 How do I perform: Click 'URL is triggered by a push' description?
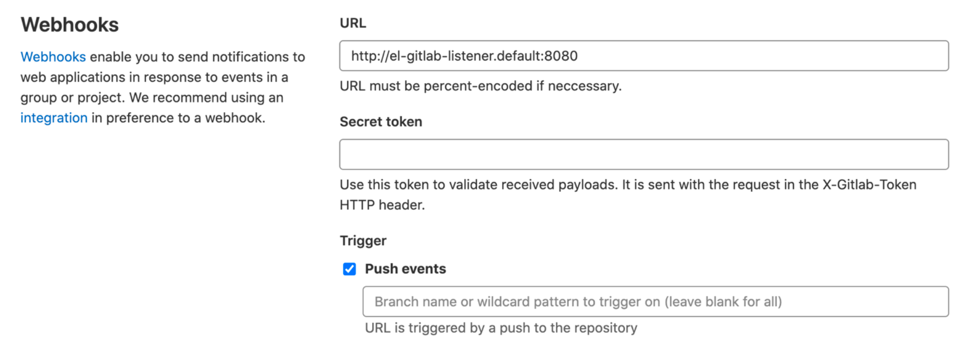pyautogui.click(x=501, y=328)
